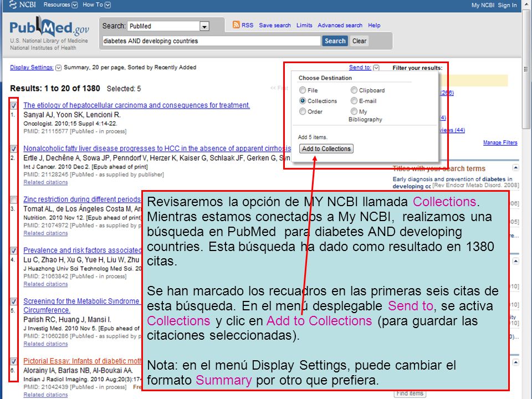
Task: Check the Zinc restriction result checkbox
Action: (13, 199)
